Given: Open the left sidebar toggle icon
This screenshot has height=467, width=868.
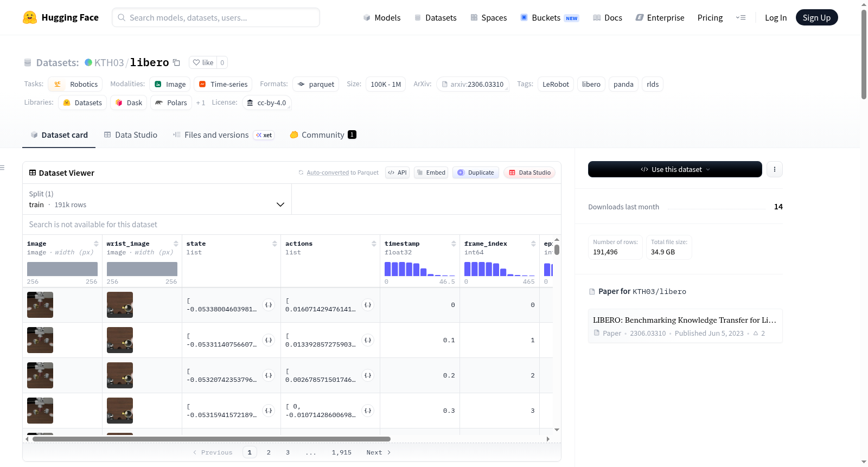Looking at the screenshot, I should (2, 168).
